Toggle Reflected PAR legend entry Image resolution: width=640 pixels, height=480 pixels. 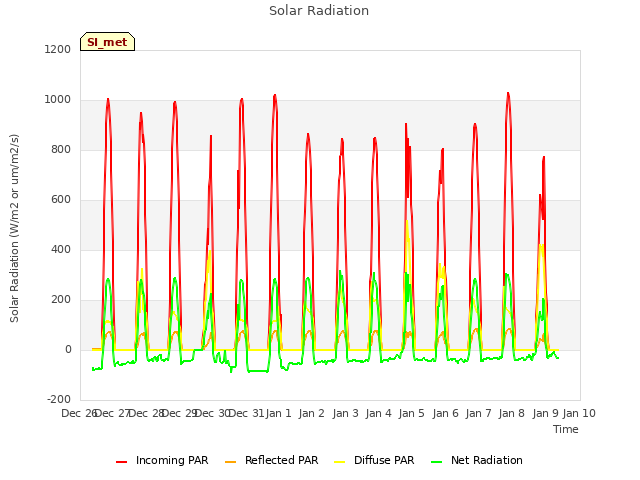[271, 460]
